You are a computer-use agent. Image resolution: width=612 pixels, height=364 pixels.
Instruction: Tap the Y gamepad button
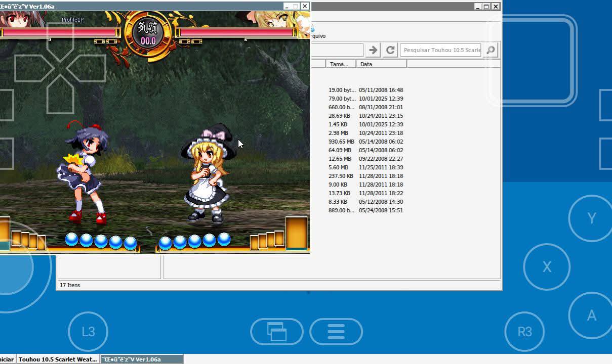(x=591, y=218)
